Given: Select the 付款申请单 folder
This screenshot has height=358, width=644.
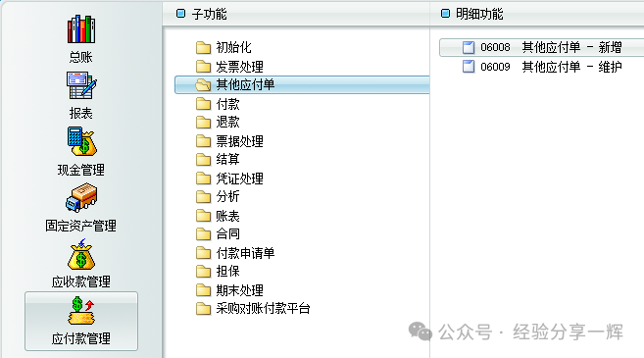Looking at the screenshot, I should [235, 253].
